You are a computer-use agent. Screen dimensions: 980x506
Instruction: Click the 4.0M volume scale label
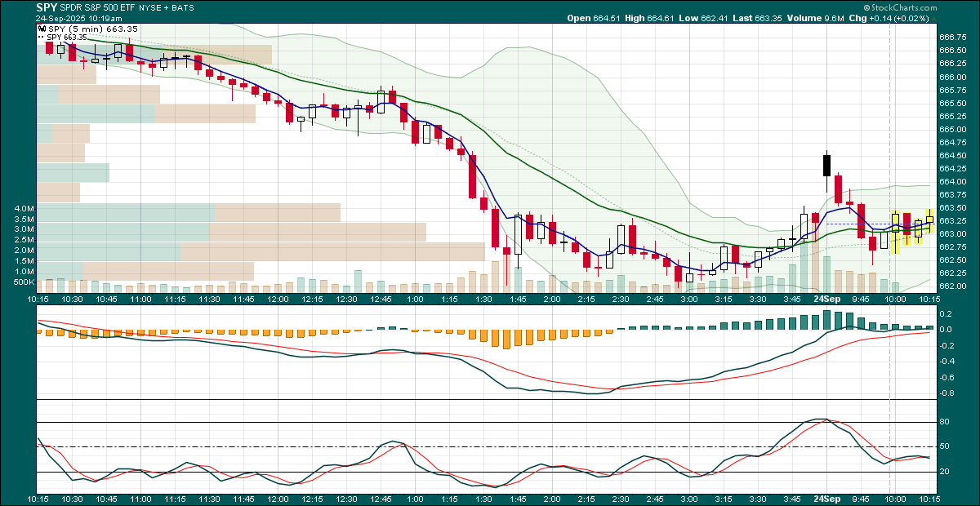pos(24,209)
